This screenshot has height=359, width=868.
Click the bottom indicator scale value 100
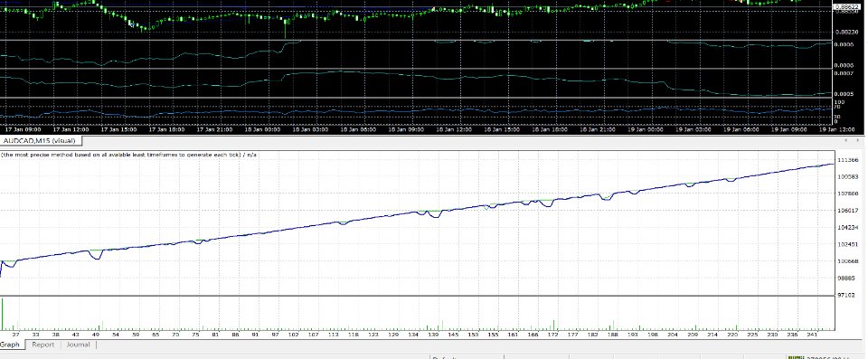point(840,102)
